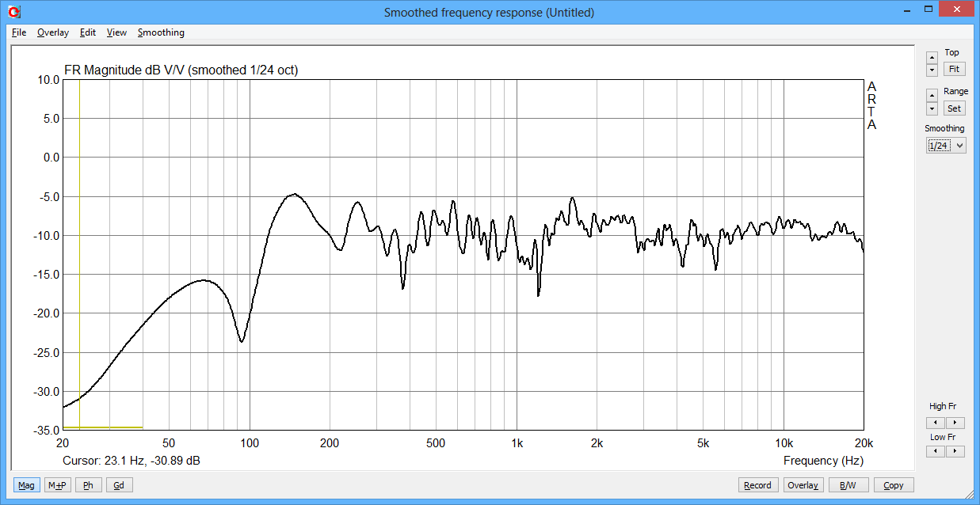Screen dimensions: 980x505
Task: Click the High Fr left arrow
Action: point(936,423)
